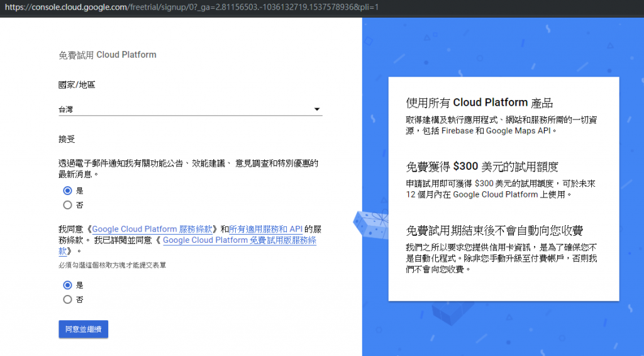Click the 必須勾選這個核取方塊 hint text
Screen dimensions: 644x356
click(112, 265)
